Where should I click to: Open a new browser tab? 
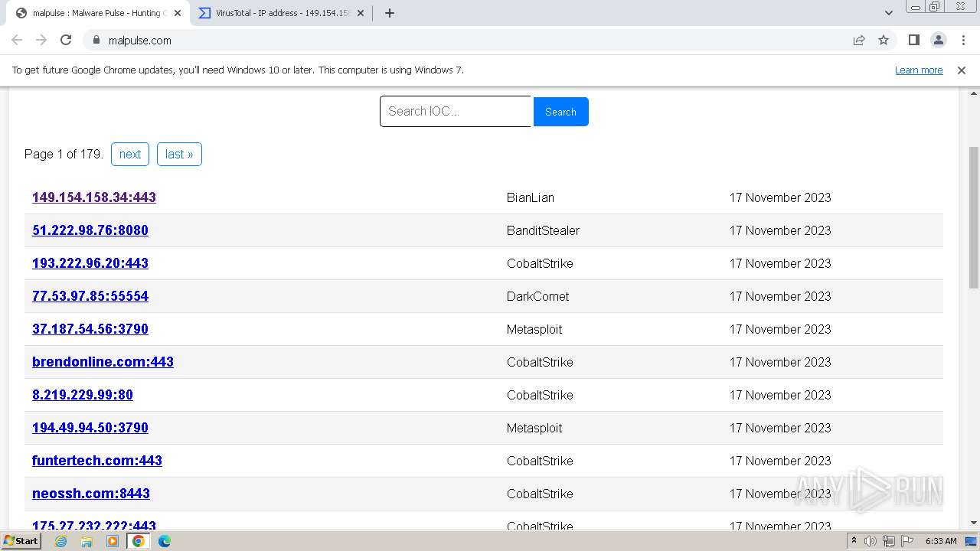pyautogui.click(x=390, y=13)
